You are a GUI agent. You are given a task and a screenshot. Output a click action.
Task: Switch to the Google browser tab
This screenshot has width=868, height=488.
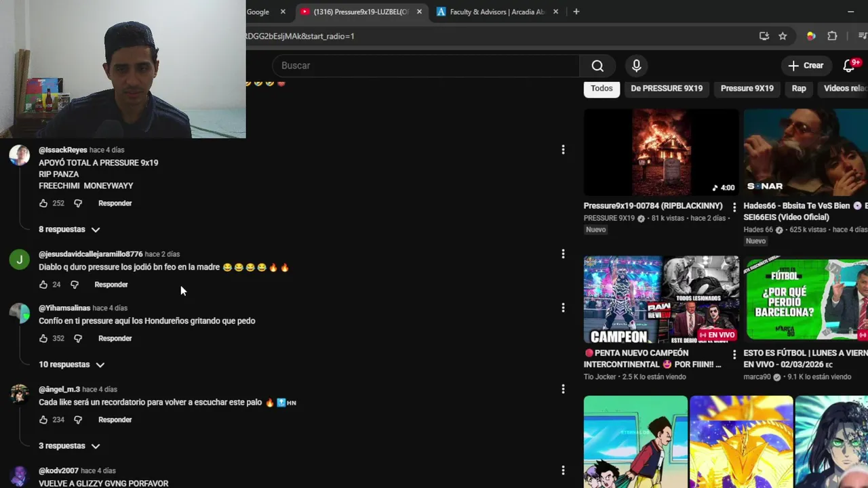(258, 12)
